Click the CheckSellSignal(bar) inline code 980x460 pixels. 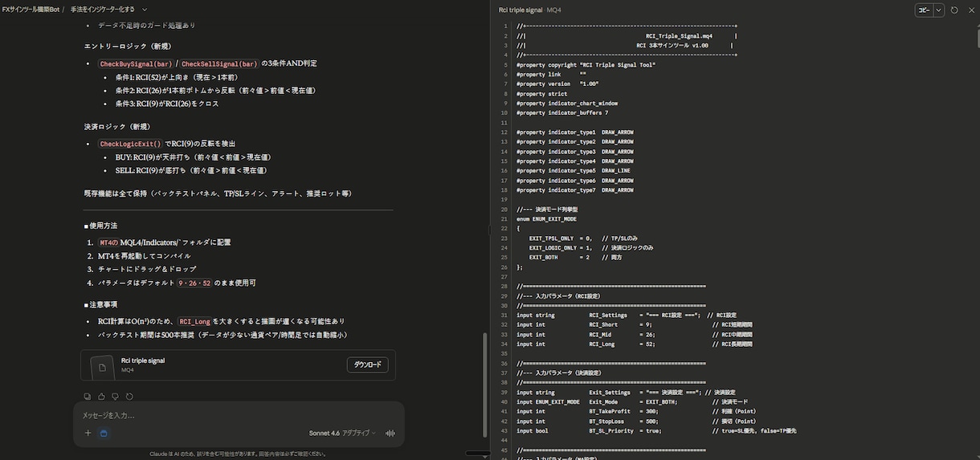pos(219,64)
